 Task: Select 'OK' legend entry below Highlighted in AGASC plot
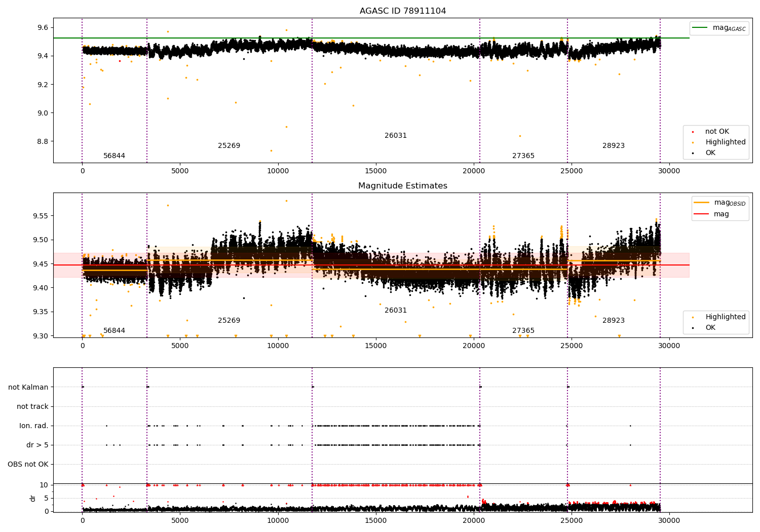click(x=710, y=153)
